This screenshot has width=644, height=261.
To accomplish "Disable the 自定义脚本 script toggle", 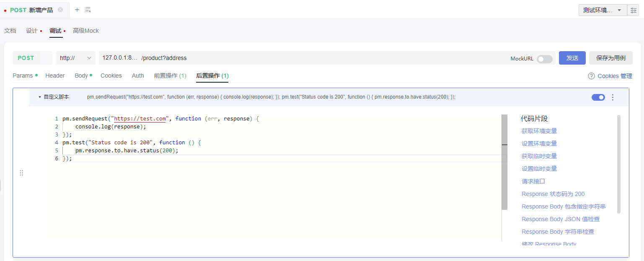I will tap(598, 97).
